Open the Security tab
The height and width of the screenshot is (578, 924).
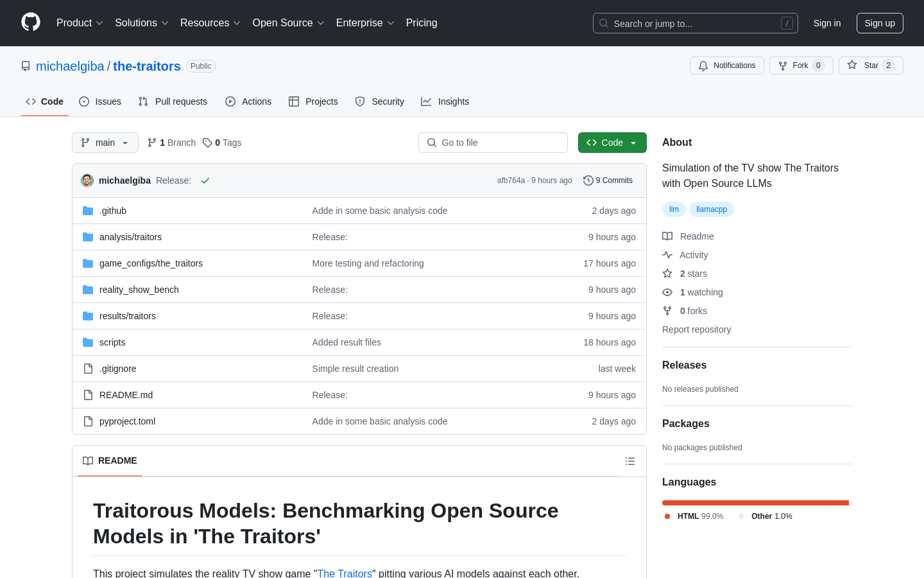tap(380, 101)
